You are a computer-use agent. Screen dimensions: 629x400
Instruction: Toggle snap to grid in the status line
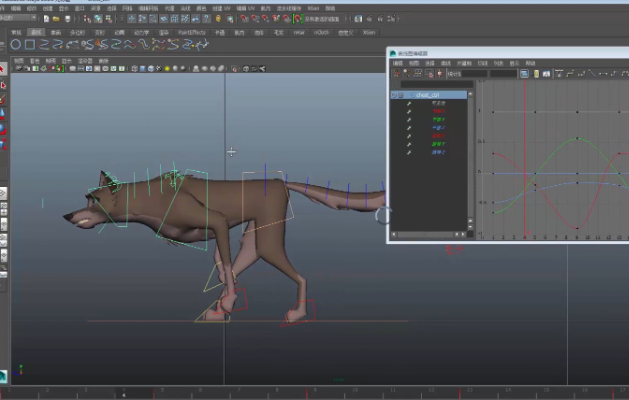click(x=243, y=18)
